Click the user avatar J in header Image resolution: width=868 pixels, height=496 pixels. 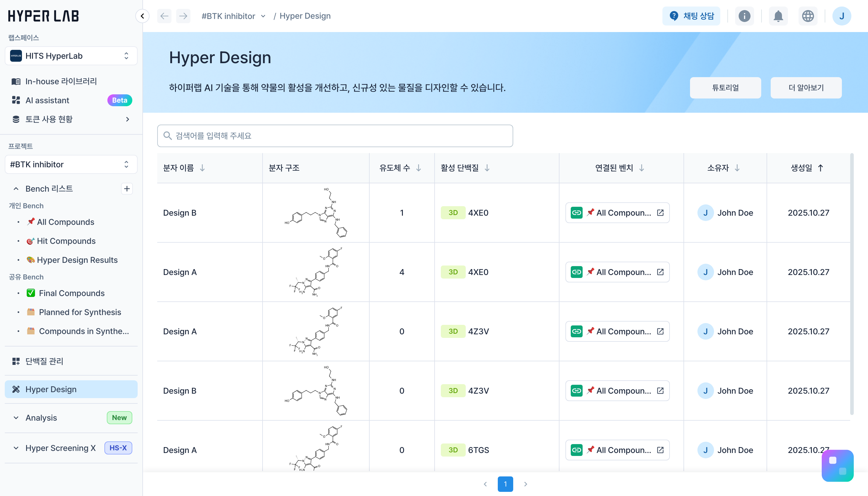tap(841, 16)
